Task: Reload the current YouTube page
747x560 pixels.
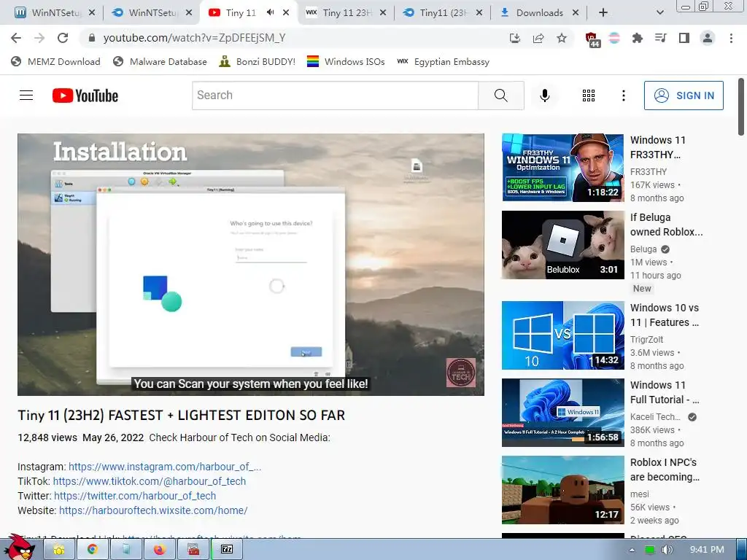Action: [x=63, y=38]
